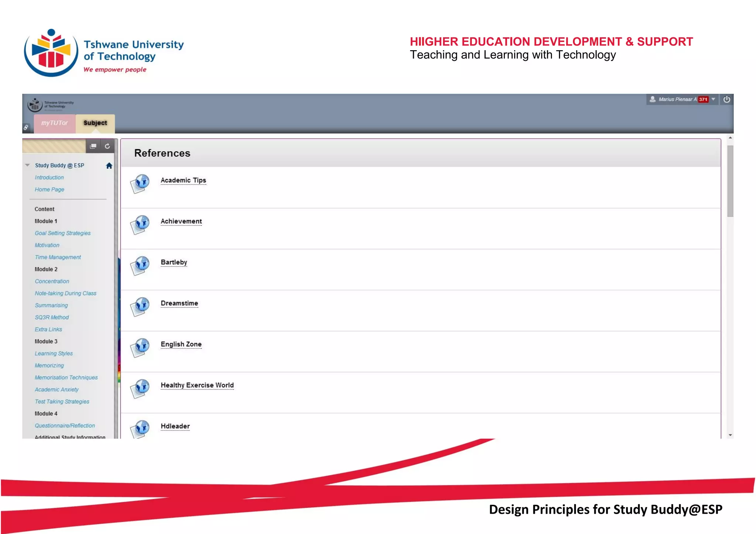Open Questionnaire/Reflection link
Screen dimensions: 756x534
65,426
